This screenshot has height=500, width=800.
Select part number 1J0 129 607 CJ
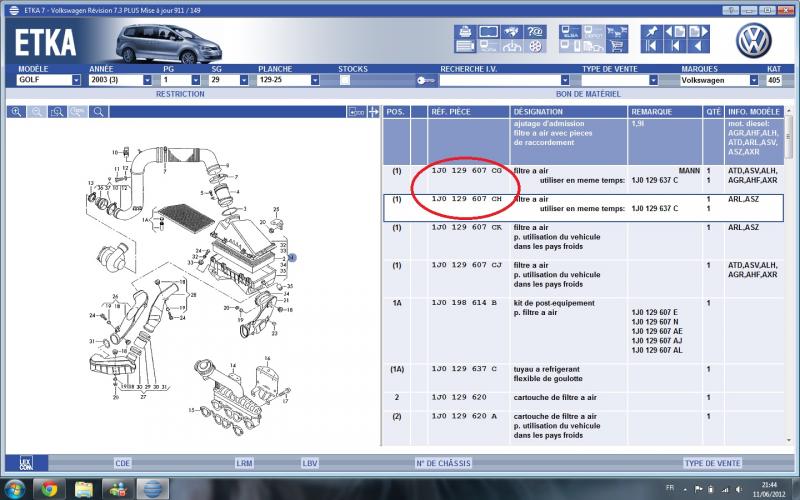pos(466,265)
